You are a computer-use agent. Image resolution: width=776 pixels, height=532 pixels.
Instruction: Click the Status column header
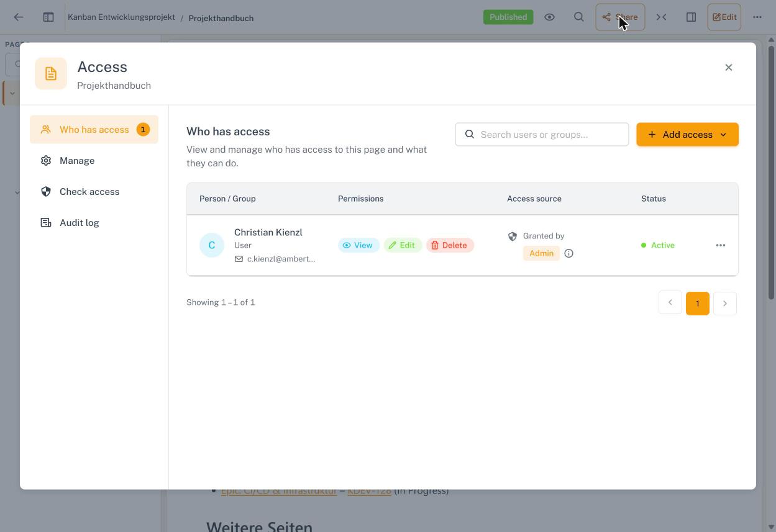654,199
